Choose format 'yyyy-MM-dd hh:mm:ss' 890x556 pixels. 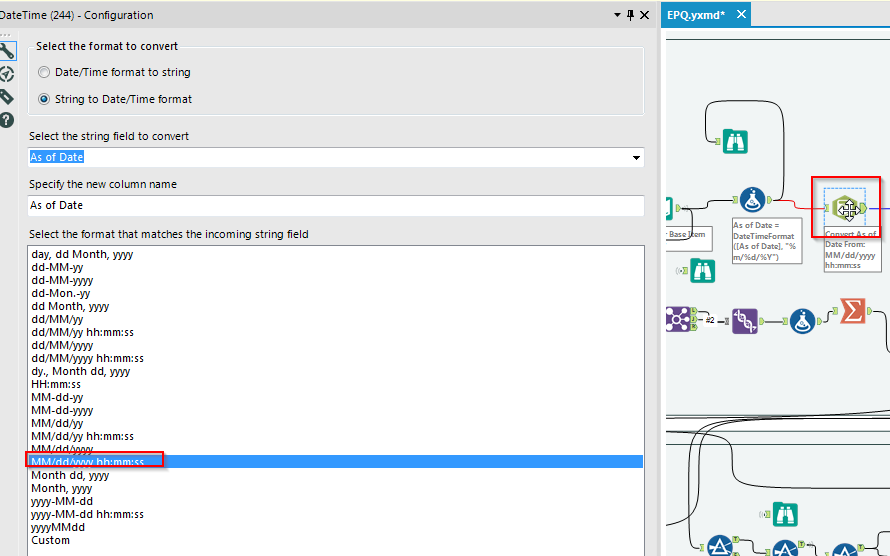pyautogui.click(x=88, y=515)
